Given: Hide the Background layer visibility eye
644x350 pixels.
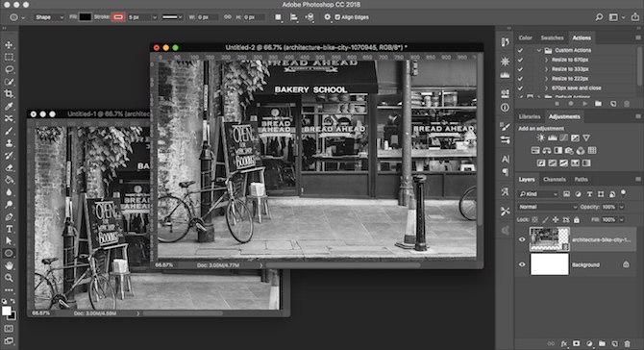Looking at the screenshot, I should pos(522,264).
